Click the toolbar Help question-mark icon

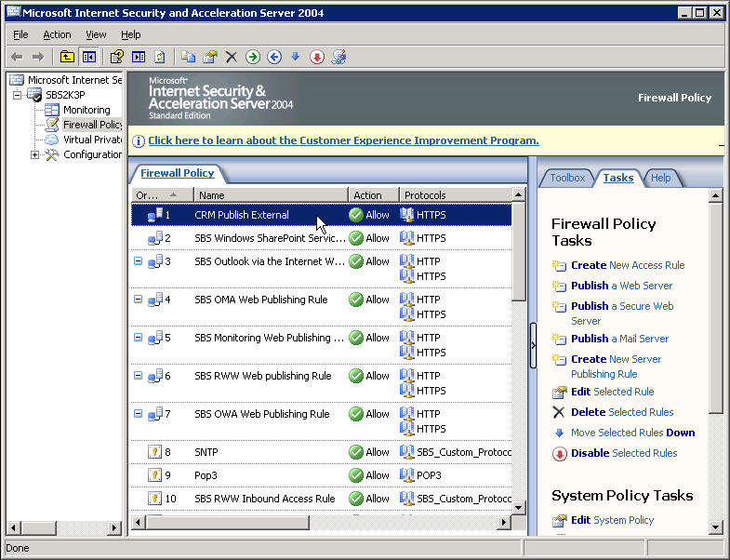tap(116, 58)
